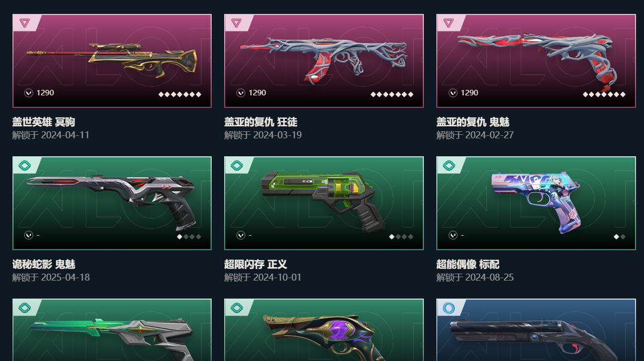Click the level dots on 诡秘蛇影 鬼魅 card
This screenshot has height=361, width=644.
189,236
